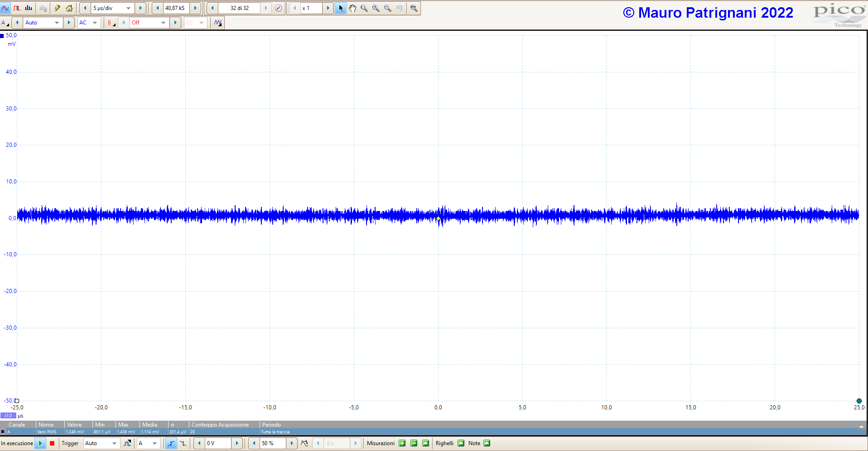Add a measurement with plus icon
This screenshot has width=868, height=451.
[402, 443]
